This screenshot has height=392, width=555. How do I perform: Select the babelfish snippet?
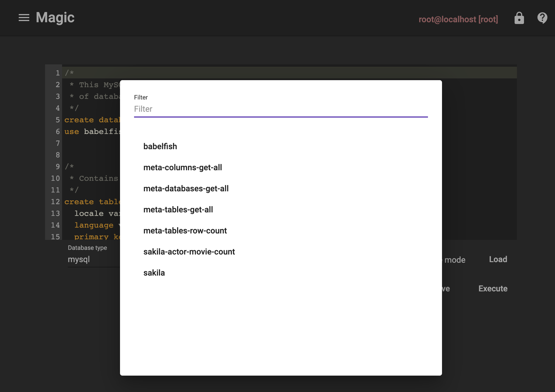(160, 146)
